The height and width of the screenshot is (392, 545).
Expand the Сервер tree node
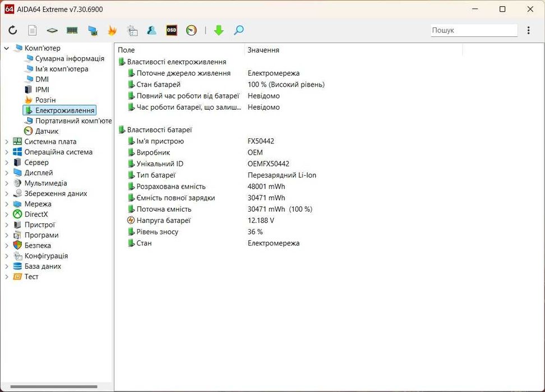click(6, 162)
